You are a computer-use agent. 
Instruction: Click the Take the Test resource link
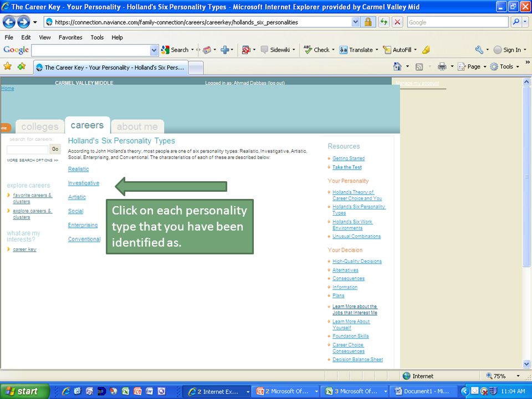pos(347,167)
